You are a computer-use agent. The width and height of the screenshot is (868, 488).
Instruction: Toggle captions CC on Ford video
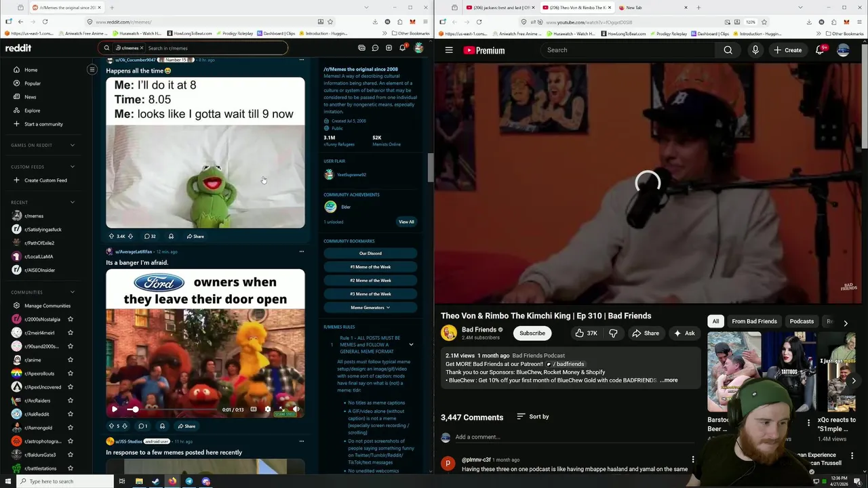[254, 409]
